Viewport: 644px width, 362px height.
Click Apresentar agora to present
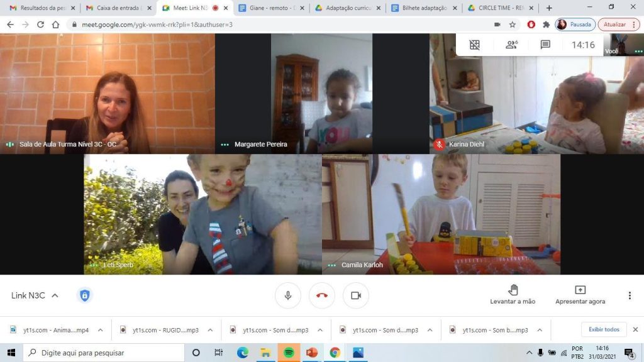tap(580, 295)
